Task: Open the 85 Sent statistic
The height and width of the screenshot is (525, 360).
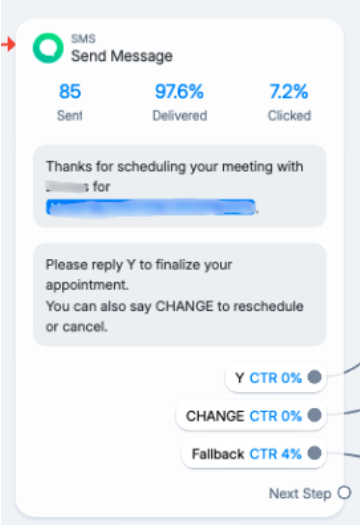Action: (70, 101)
